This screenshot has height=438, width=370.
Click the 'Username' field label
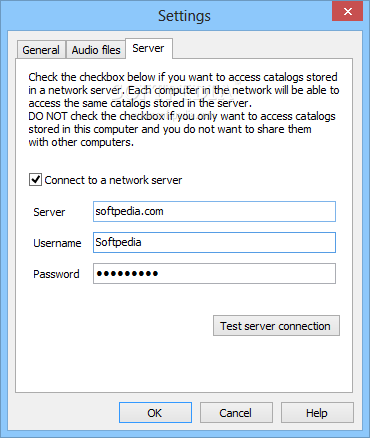coord(57,243)
